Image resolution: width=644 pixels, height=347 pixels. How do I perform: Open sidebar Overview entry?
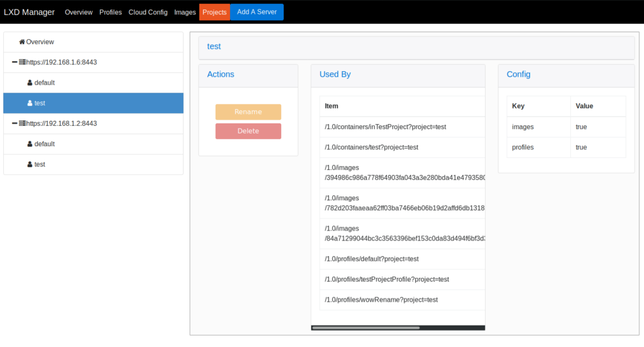pos(93,42)
